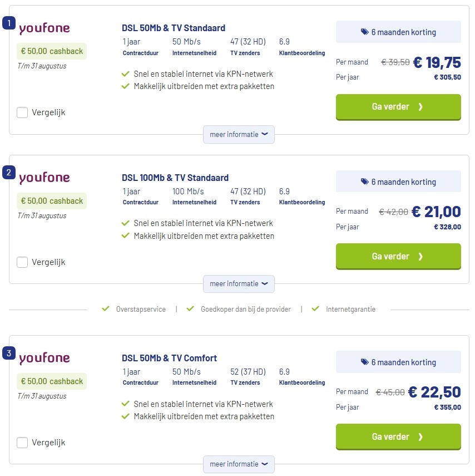
Task: Click the Youfone logo of offer 3
Action: 44,358
